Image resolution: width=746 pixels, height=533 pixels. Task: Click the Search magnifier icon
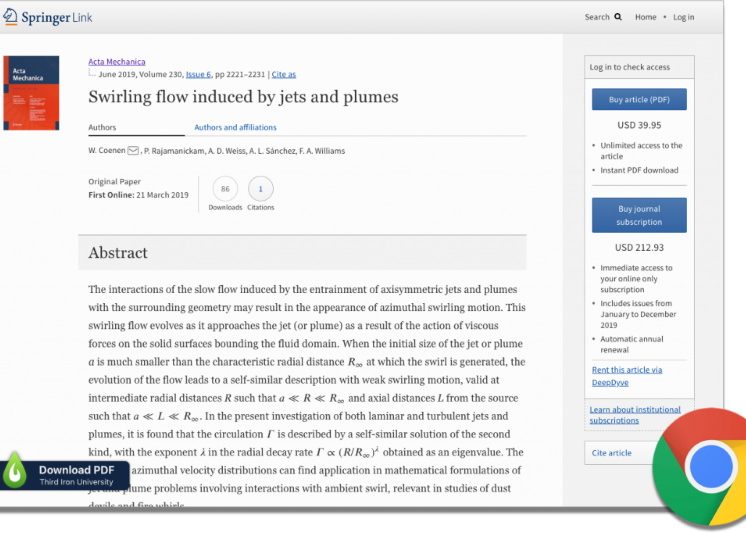point(618,17)
